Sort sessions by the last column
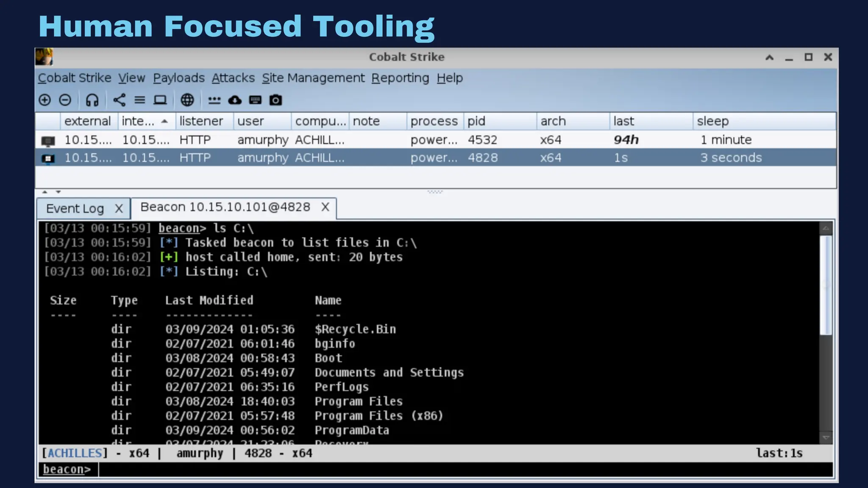Viewport: 868px width, 488px height. coord(651,121)
